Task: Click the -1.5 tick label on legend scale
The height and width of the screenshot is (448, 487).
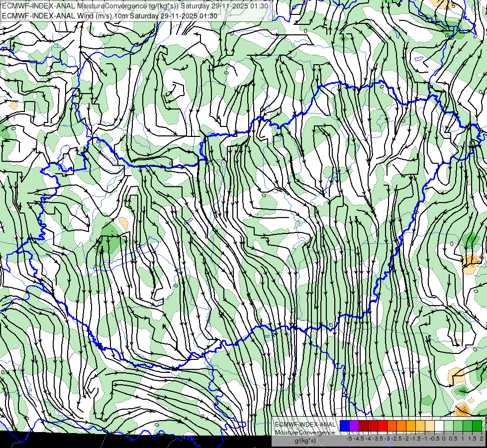Action: (x=415, y=439)
